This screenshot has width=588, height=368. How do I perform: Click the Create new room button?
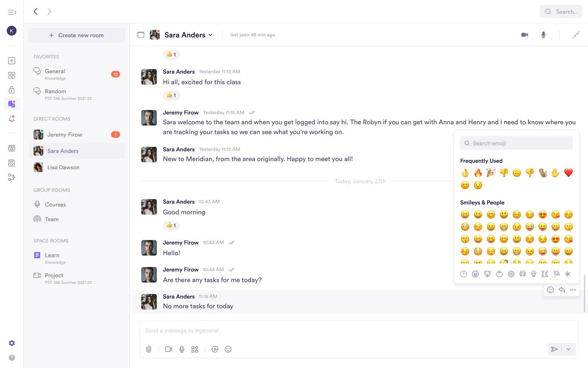(77, 35)
